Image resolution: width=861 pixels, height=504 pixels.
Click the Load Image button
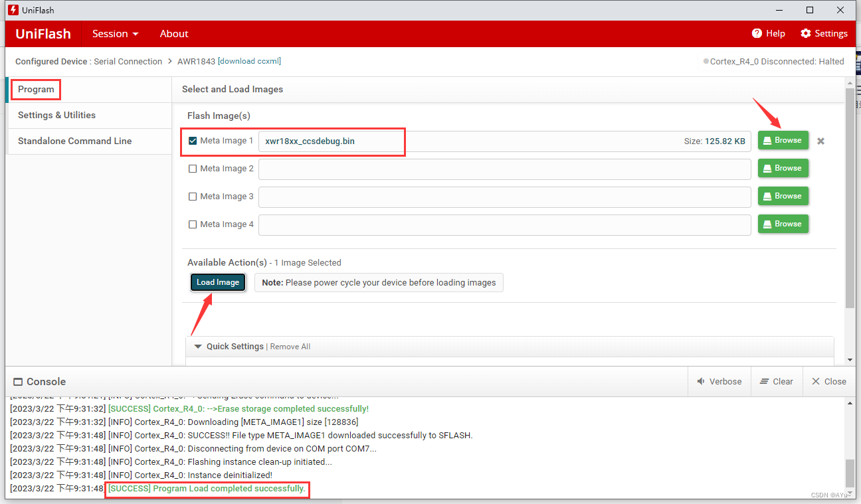click(x=218, y=282)
